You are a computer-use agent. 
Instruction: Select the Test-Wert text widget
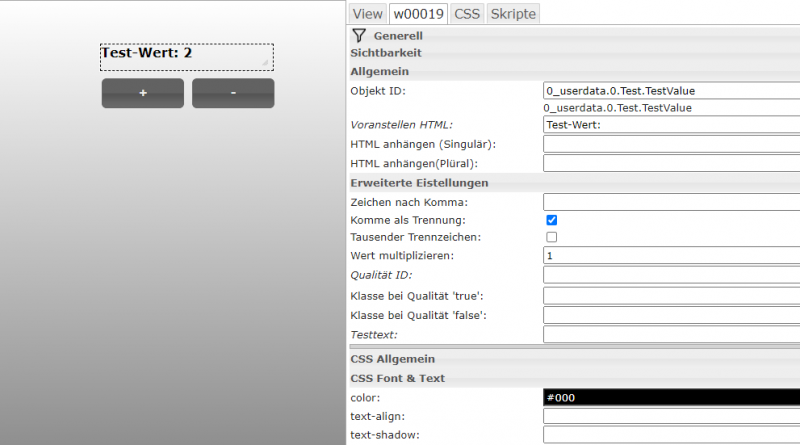click(185, 56)
